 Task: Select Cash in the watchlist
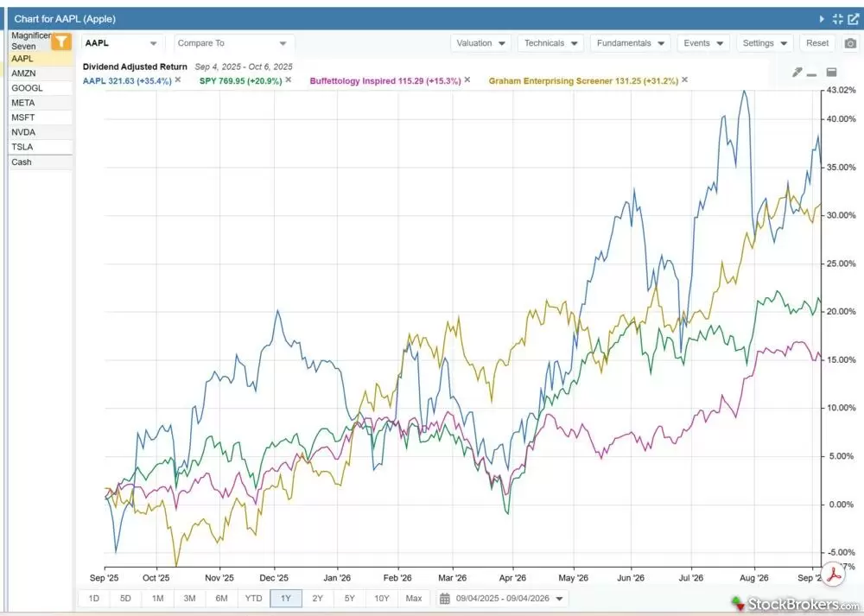[x=41, y=162]
